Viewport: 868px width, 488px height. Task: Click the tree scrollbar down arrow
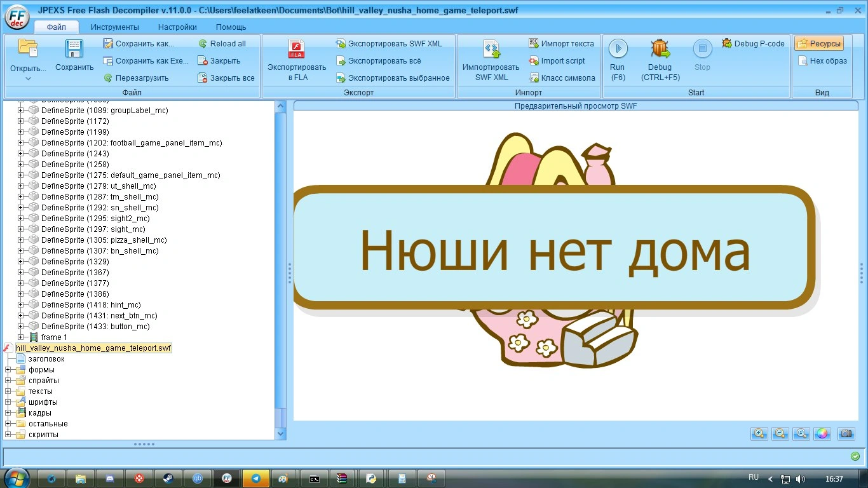coord(281,434)
